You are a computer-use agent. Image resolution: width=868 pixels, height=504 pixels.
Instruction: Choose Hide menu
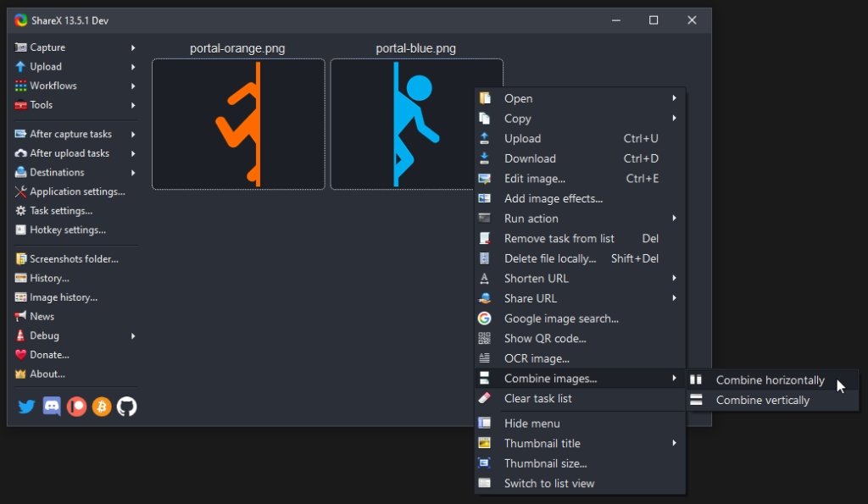click(x=580, y=424)
